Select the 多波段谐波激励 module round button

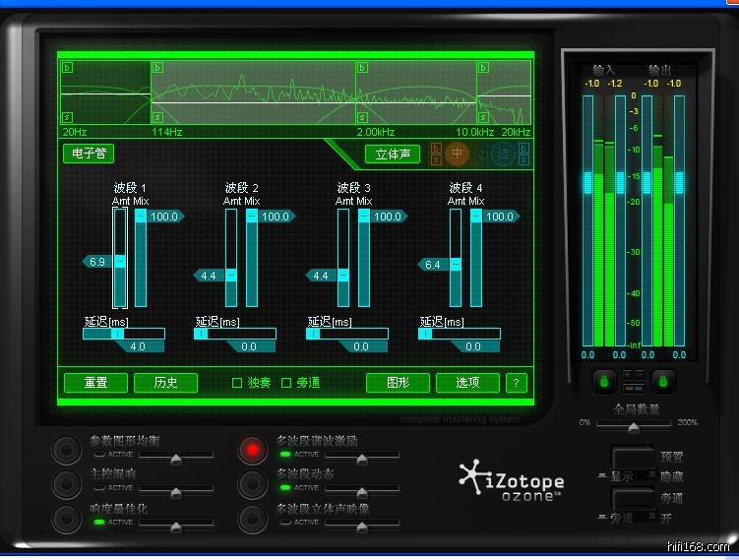pyautogui.click(x=252, y=450)
